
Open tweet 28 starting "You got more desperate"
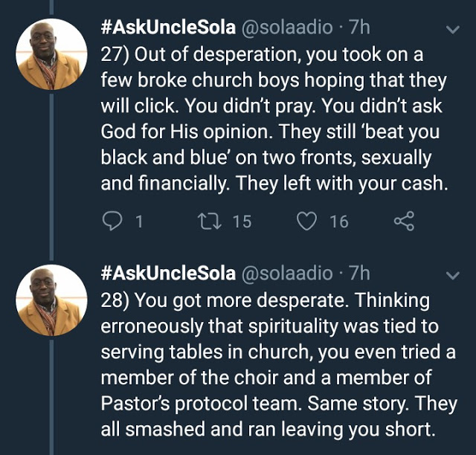(275, 364)
